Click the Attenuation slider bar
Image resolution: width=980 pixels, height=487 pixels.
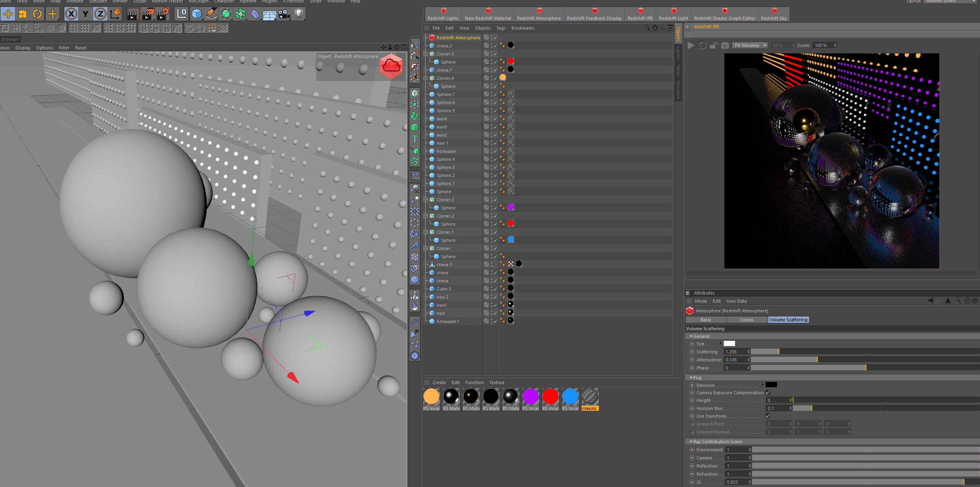(865, 360)
